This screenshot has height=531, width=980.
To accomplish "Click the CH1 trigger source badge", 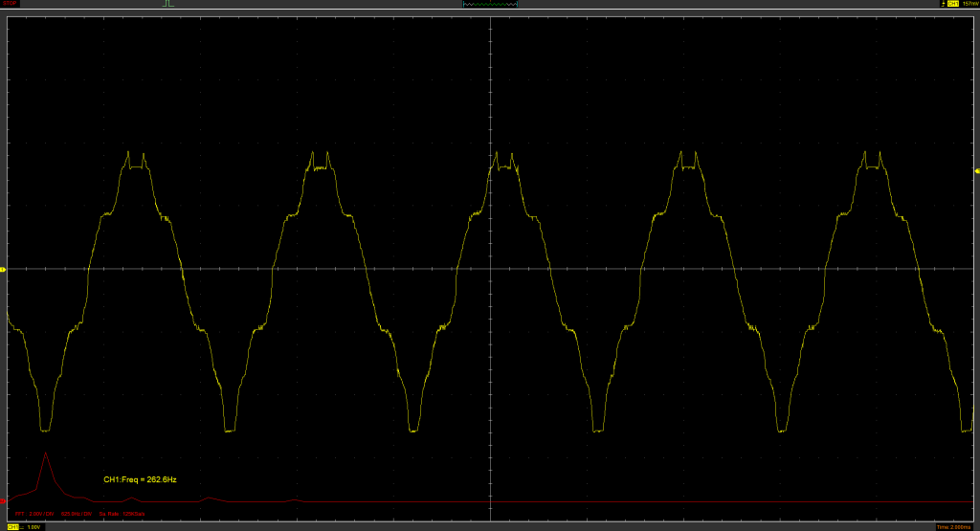I will click(952, 4).
